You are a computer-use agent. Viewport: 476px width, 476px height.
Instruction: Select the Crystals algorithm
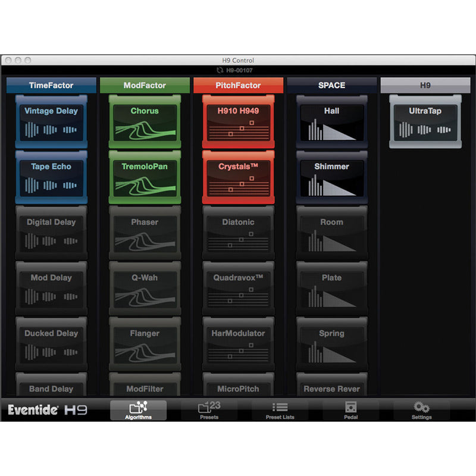coord(238,177)
